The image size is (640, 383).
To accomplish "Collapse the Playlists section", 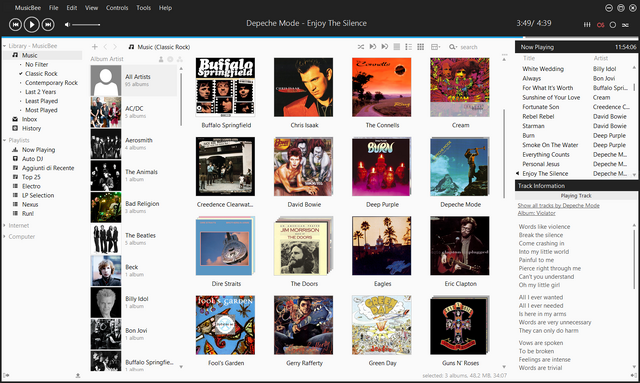I will [x=4, y=140].
